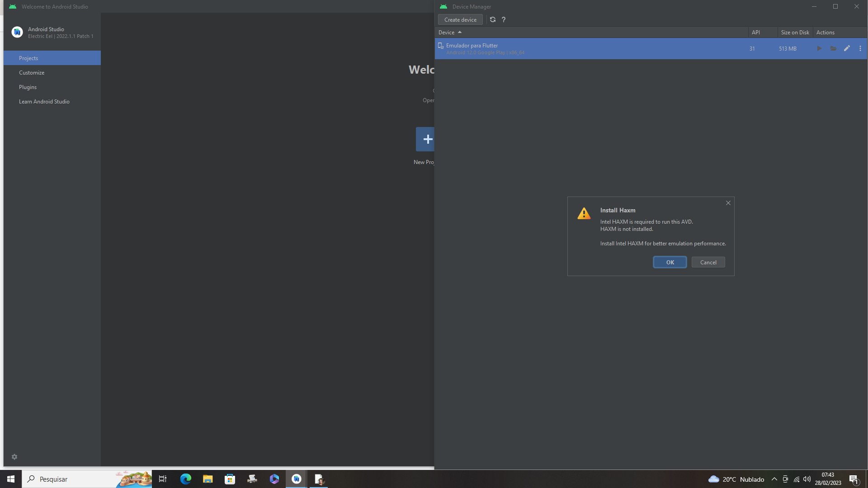The width and height of the screenshot is (868, 488).
Task: Click the device type icon beside Emulador para Flutter
Action: point(441,46)
